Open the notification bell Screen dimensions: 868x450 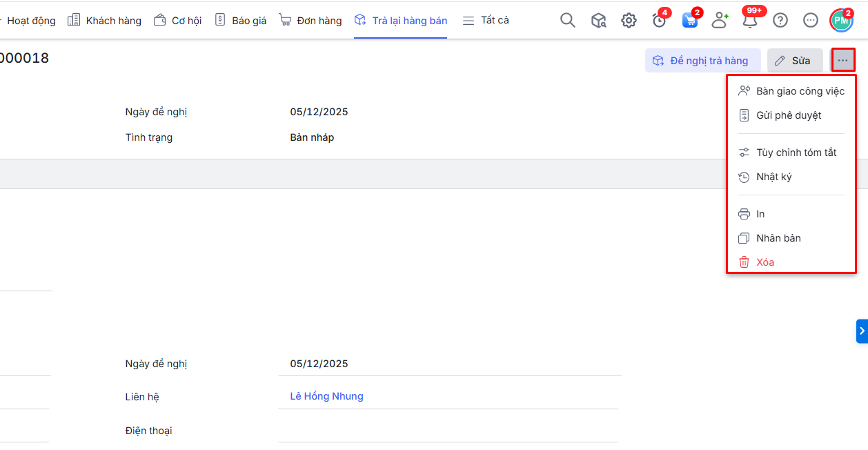click(750, 21)
